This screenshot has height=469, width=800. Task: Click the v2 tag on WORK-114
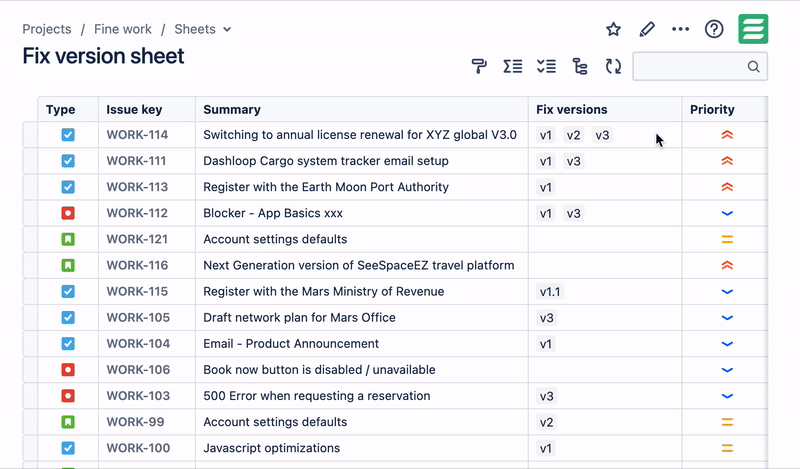pos(573,135)
